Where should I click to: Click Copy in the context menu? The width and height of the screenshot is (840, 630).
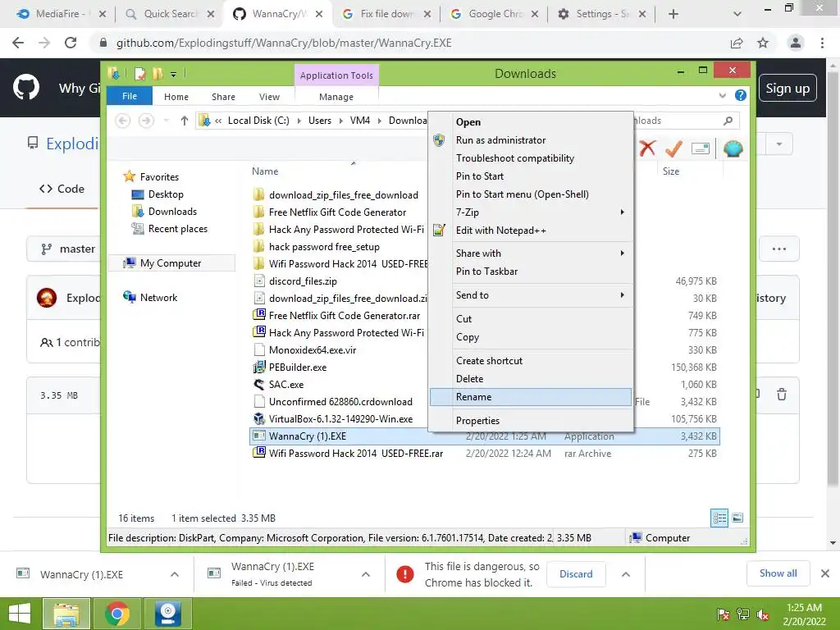coord(531,337)
